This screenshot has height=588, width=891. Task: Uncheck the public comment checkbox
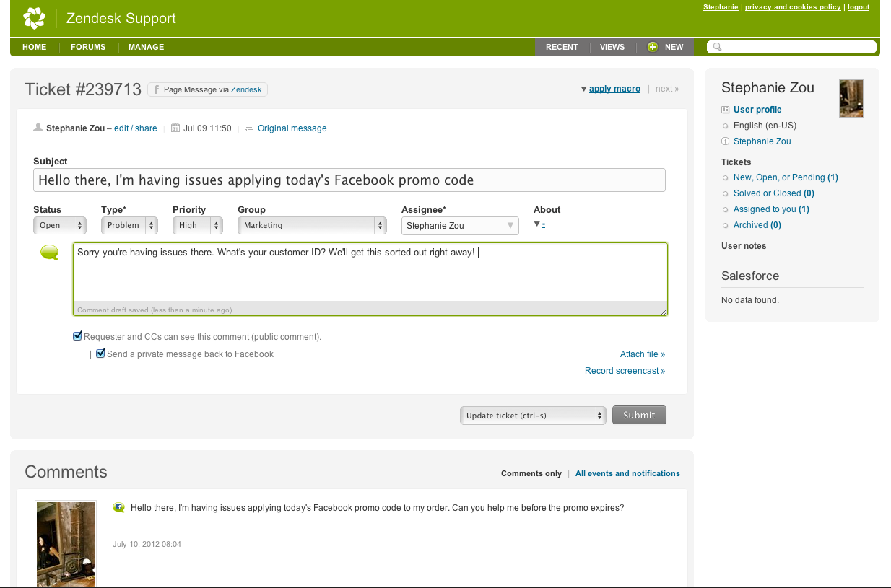(x=77, y=336)
